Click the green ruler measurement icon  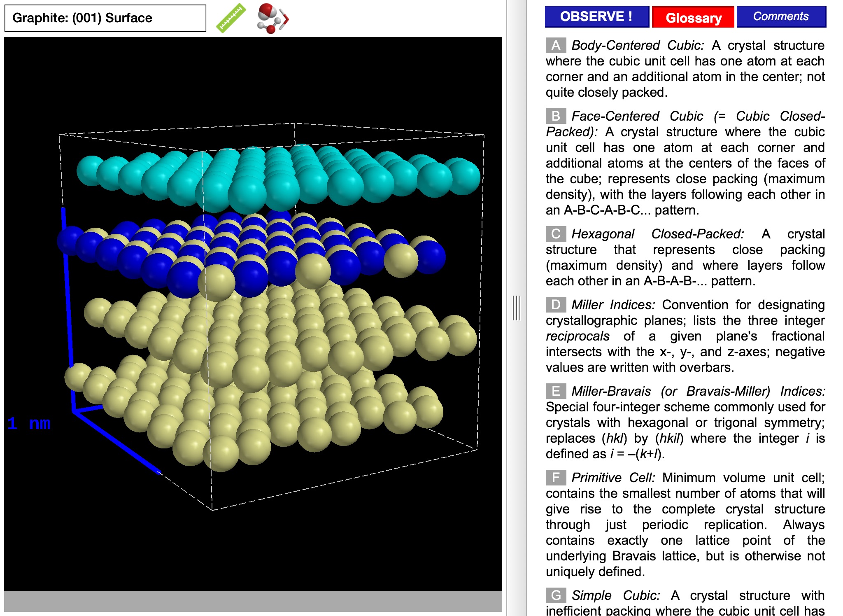tap(231, 18)
